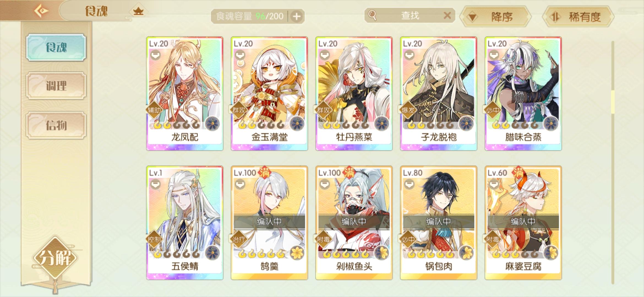The image size is (644, 297).
Task: Click the 查找 search field
Action: (x=410, y=15)
